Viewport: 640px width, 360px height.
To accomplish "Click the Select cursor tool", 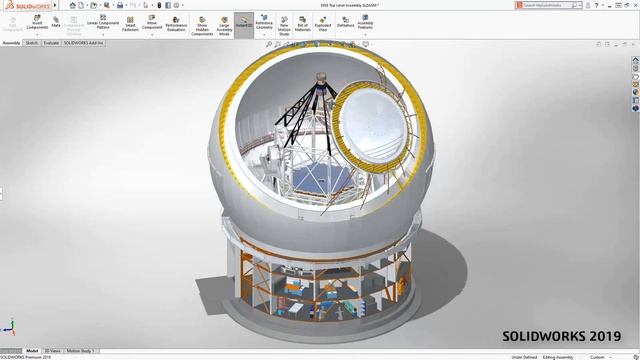I will 146,5.
